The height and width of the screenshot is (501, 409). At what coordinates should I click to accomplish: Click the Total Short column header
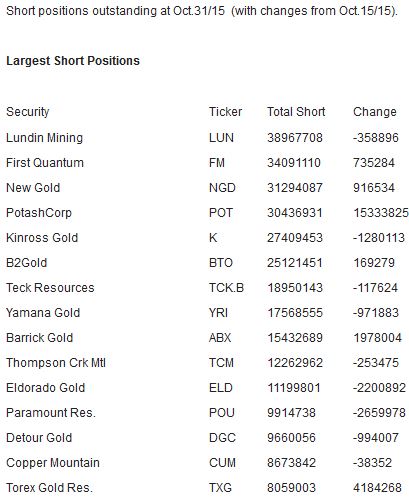(296, 112)
